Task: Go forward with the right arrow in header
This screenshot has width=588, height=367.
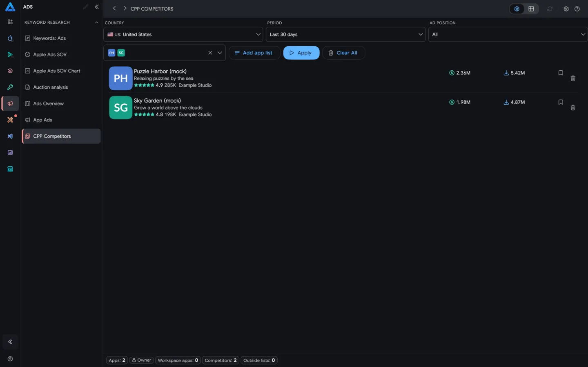Action: 125,8
